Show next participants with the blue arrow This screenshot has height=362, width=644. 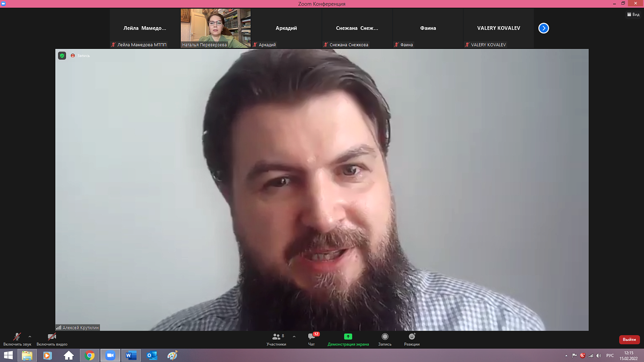(544, 28)
